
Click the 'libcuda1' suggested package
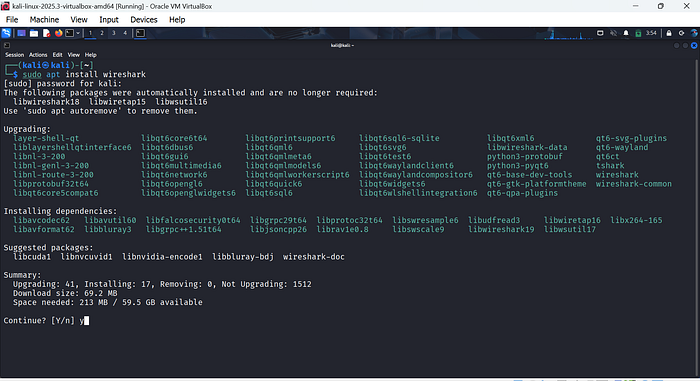[32, 257]
